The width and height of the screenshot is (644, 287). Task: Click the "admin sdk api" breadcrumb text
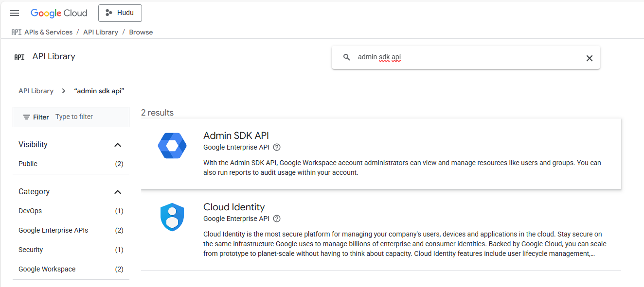click(x=99, y=91)
